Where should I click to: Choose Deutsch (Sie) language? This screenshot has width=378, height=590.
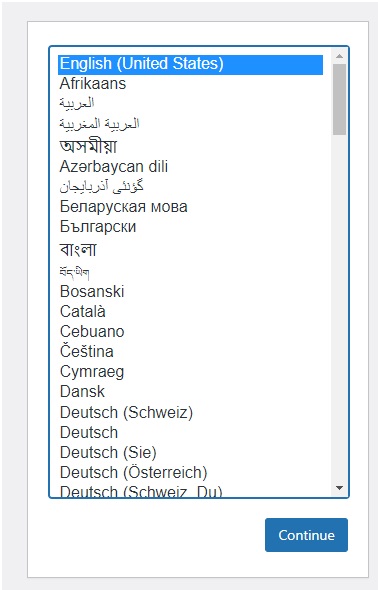(108, 452)
